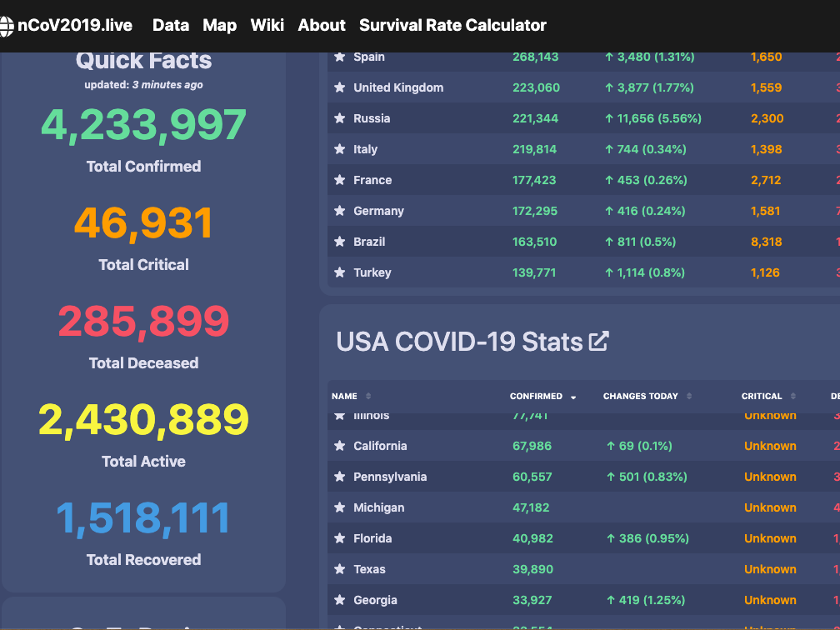The image size is (840, 630).
Task: Click the star icon next to Italy
Action: (339, 149)
